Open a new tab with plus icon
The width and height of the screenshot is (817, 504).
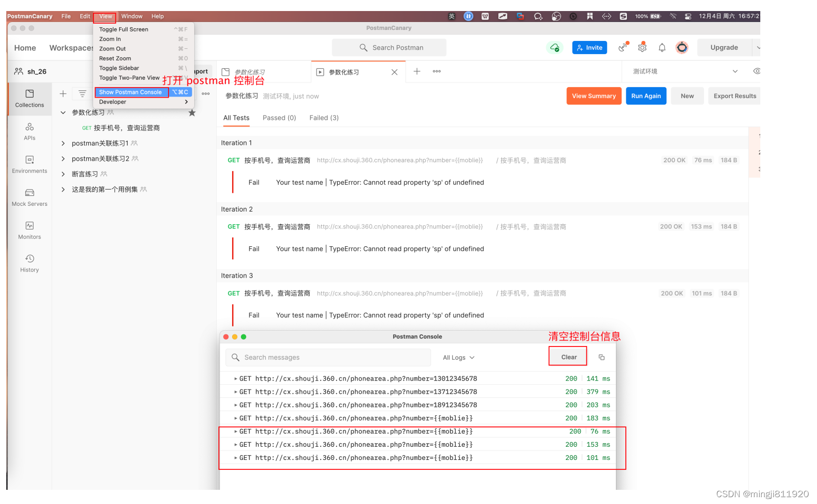click(417, 71)
